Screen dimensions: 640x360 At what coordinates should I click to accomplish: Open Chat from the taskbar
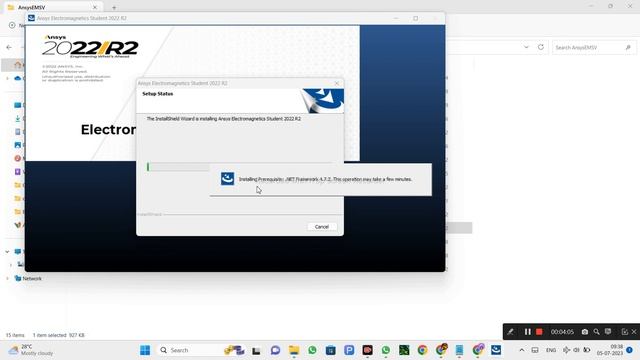click(276, 350)
